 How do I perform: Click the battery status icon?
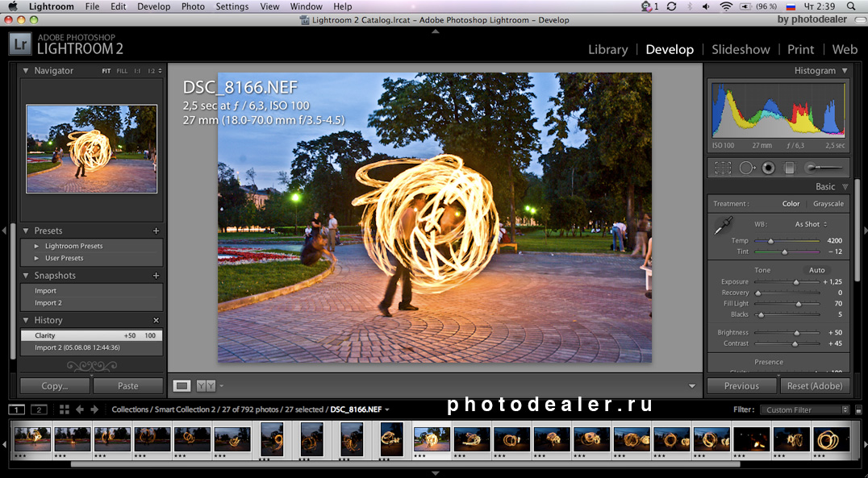click(x=745, y=6)
